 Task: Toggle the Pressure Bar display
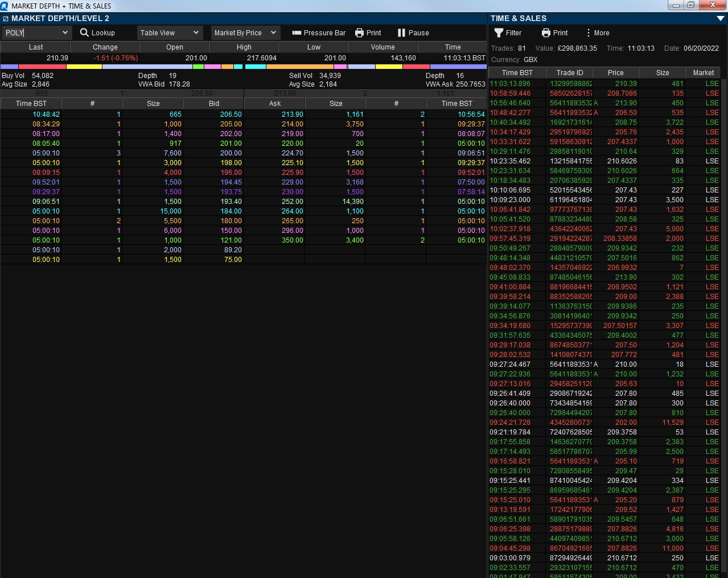319,33
